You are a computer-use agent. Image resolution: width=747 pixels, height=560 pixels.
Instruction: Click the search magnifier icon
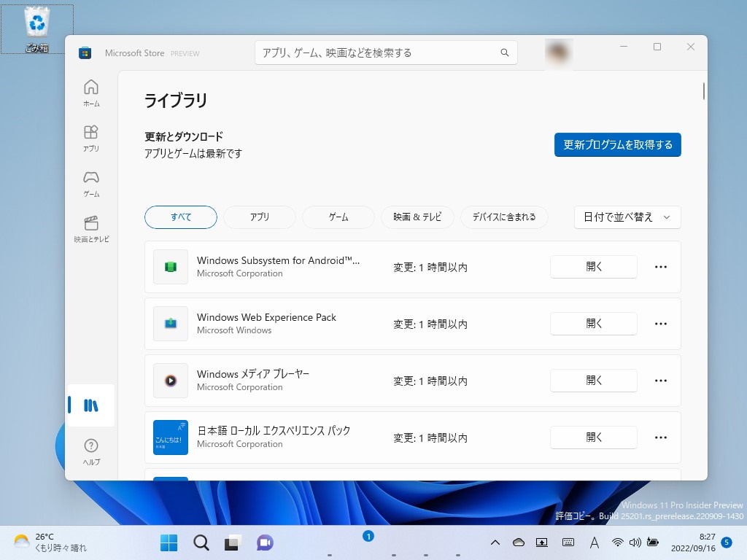[x=504, y=52]
